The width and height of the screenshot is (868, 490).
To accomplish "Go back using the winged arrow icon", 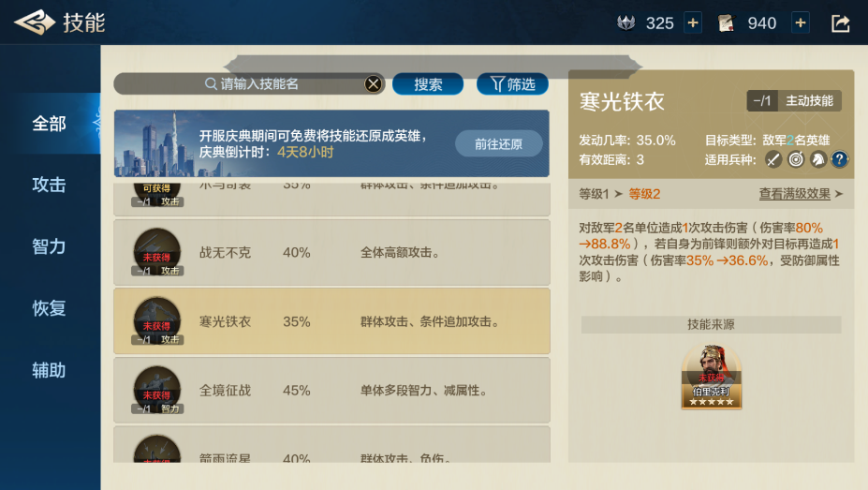I will click(x=35, y=22).
